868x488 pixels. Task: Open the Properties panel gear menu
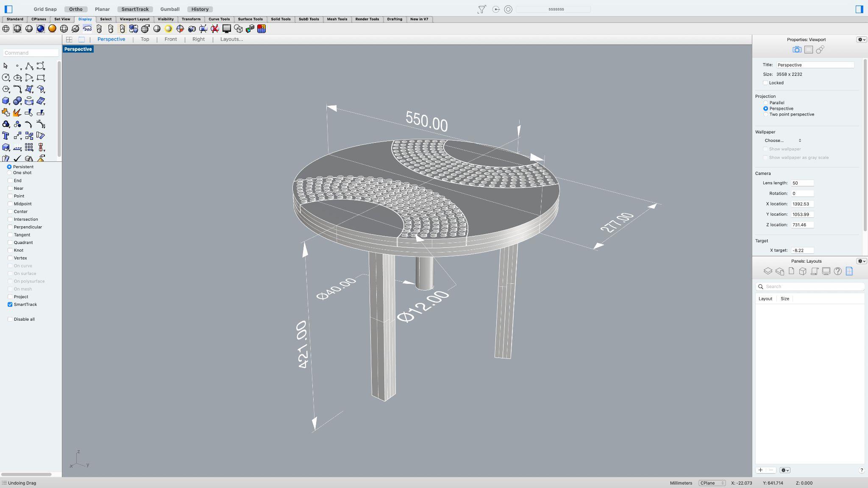[x=861, y=39]
